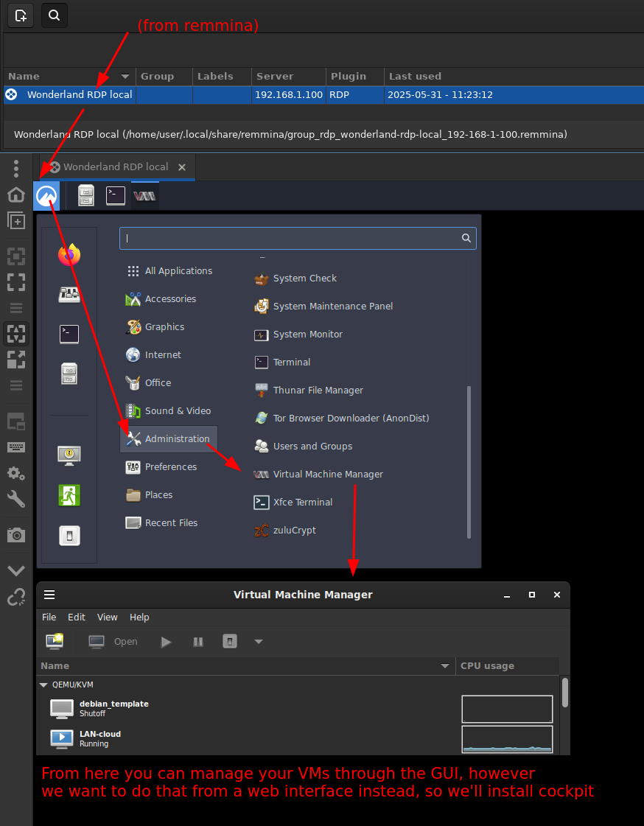Click Remmina preferences gears icon
Screen dimensions: 644x826
pyautogui.click(x=16, y=473)
